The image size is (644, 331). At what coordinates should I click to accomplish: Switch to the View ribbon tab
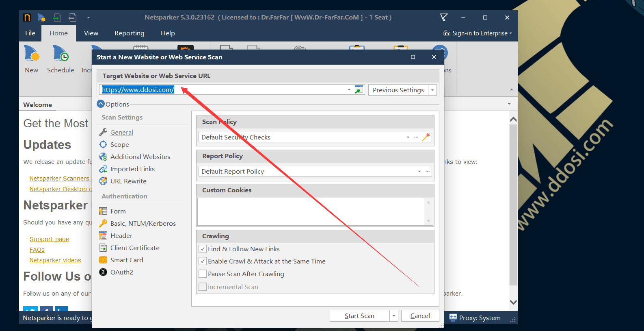point(91,33)
